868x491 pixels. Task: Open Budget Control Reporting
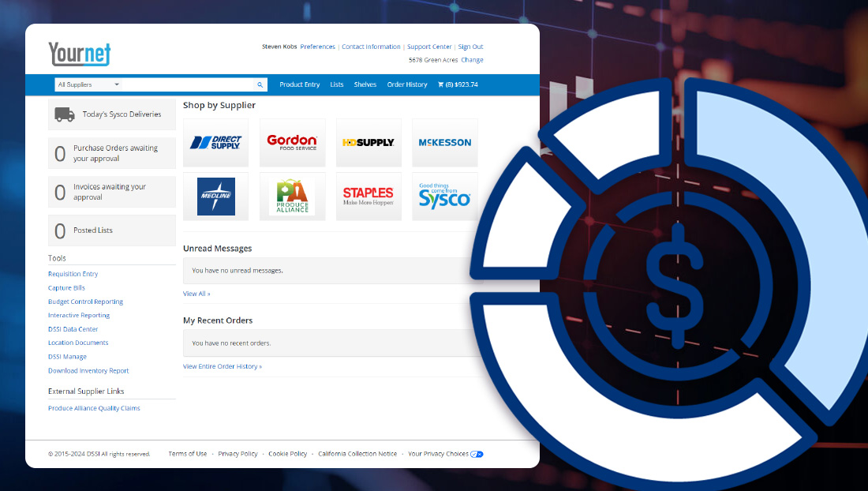click(86, 302)
